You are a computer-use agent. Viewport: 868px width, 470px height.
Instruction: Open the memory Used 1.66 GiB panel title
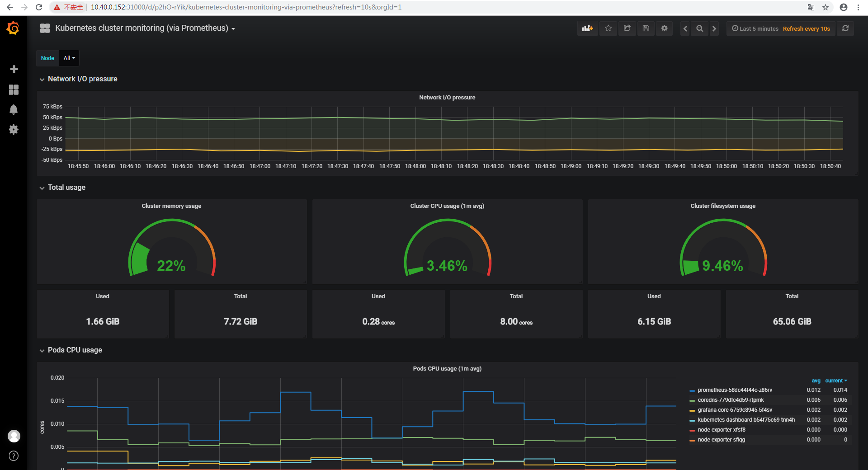pos(103,296)
